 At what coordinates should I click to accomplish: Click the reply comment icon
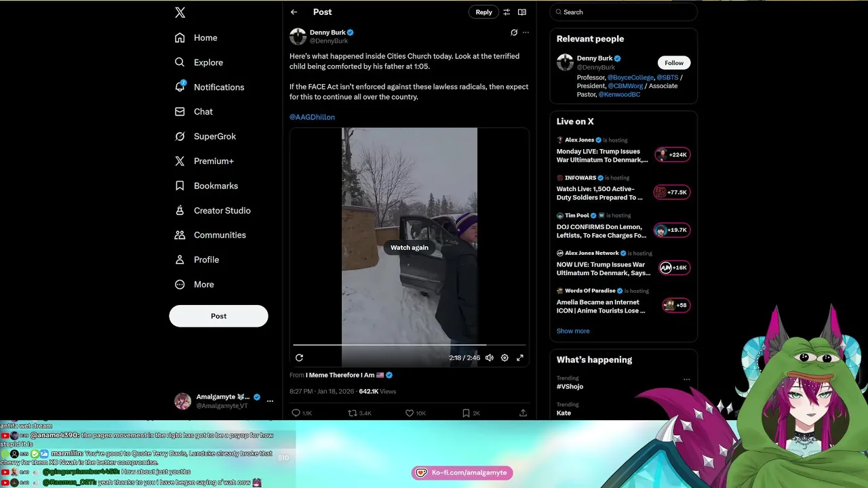296,413
